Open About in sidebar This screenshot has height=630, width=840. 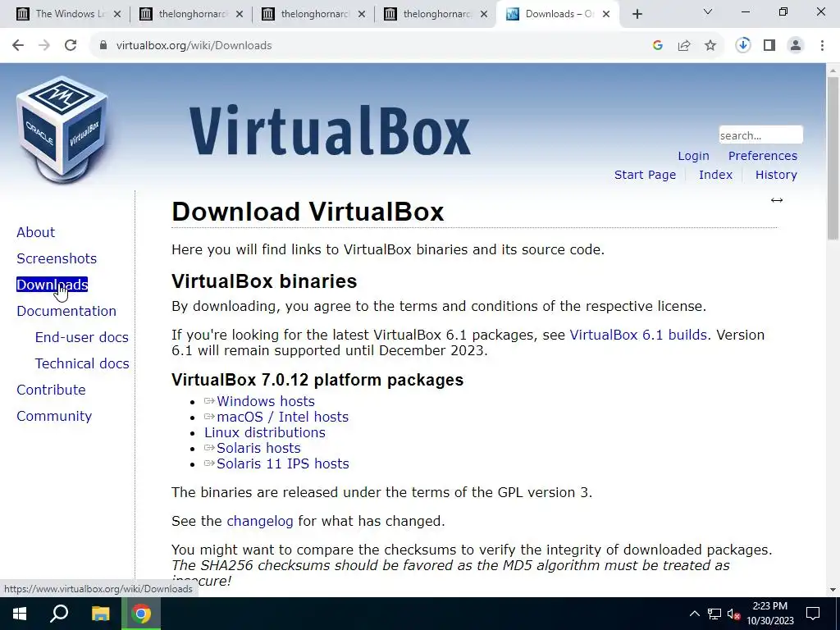[x=36, y=232]
